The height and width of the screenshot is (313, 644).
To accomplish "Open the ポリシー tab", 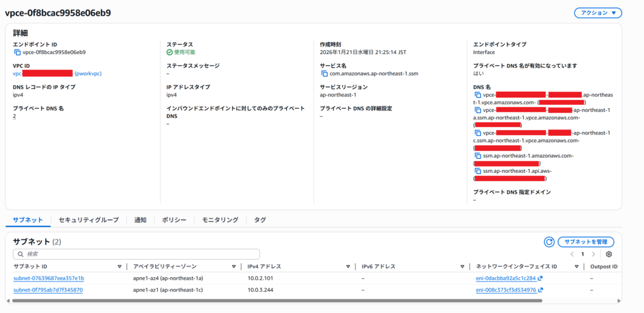I will tap(174, 220).
